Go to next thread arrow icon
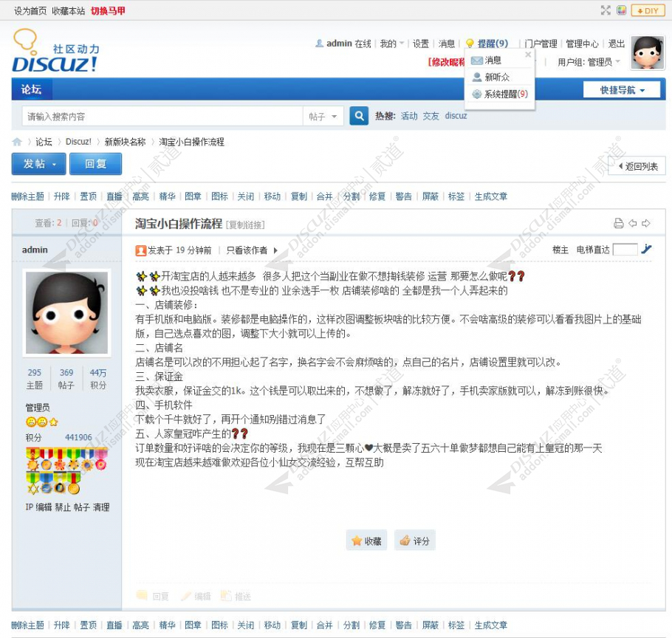The width and height of the screenshot is (672, 638). 646,223
